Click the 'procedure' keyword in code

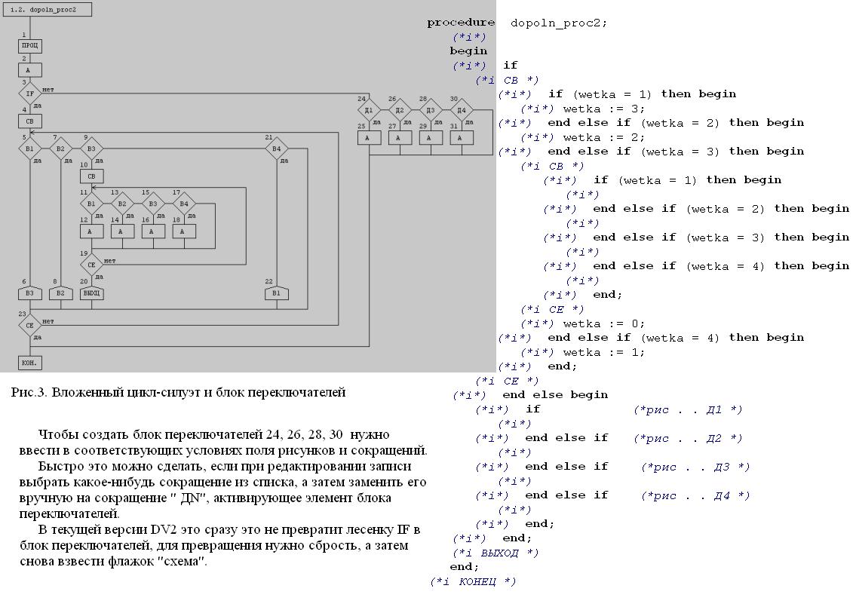point(461,23)
